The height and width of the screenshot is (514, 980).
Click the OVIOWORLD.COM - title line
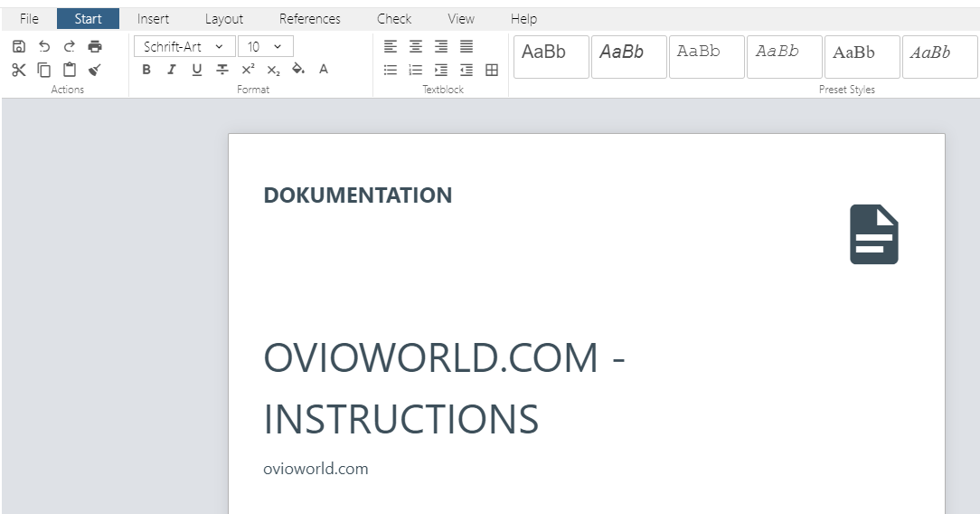[x=445, y=357]
